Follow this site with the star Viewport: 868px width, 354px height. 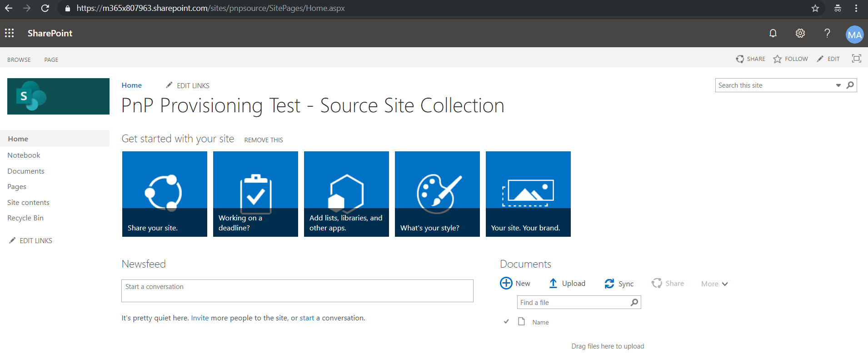click(x=778, y=59)
